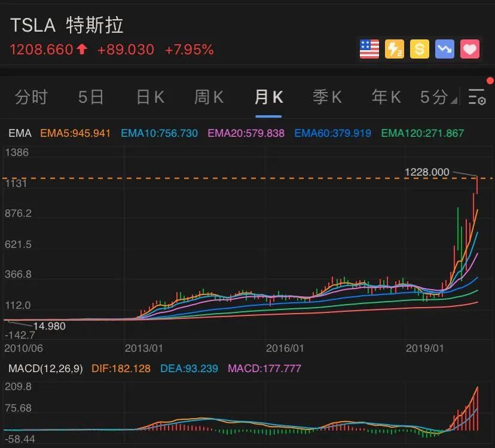495x448 pixels.
Task: Switch to 年K yearly chart tab
Action: 386,97
